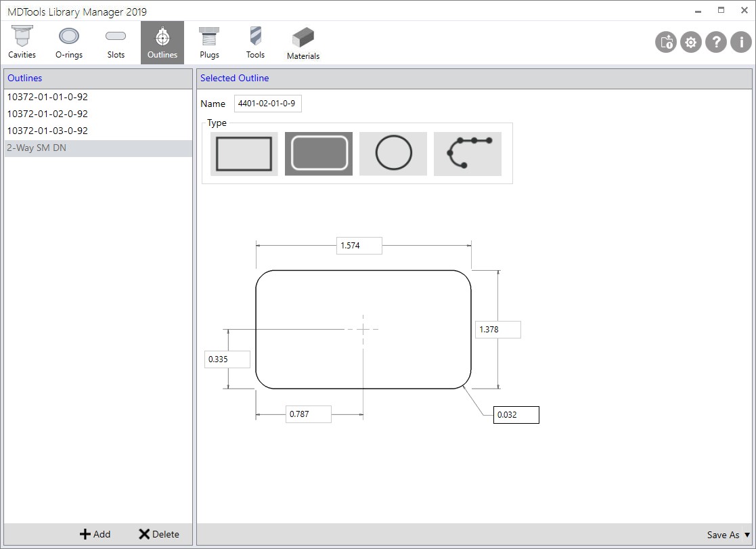Switch to the O-rings section

[68, 41]
